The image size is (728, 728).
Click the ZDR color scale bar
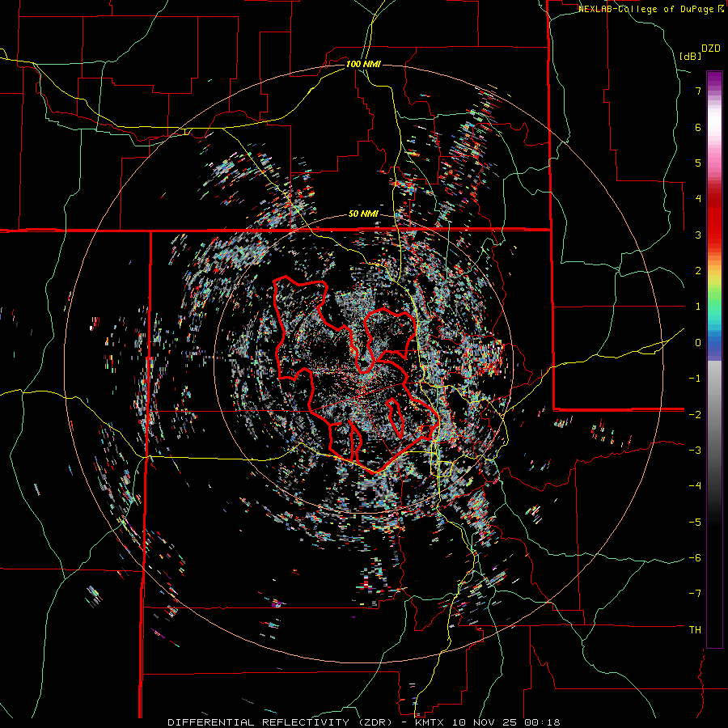pos(714,359)
